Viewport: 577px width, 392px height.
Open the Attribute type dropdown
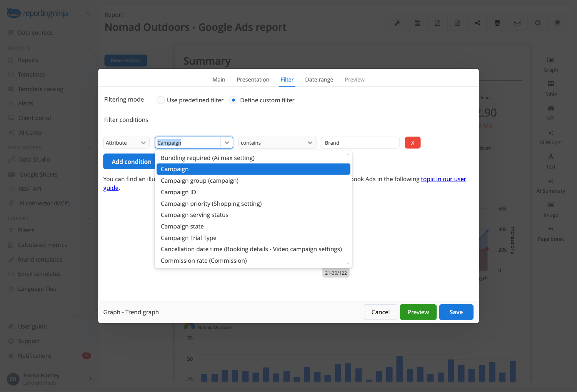[127, 143]
